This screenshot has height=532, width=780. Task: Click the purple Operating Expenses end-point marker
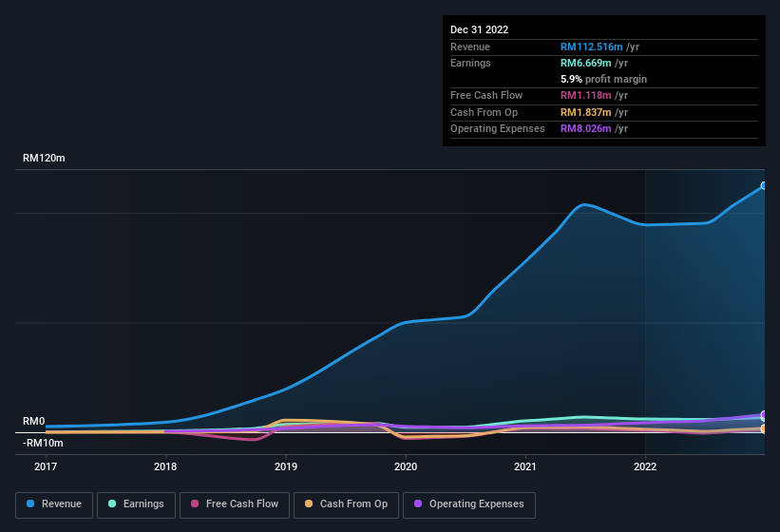click(764, 414)
